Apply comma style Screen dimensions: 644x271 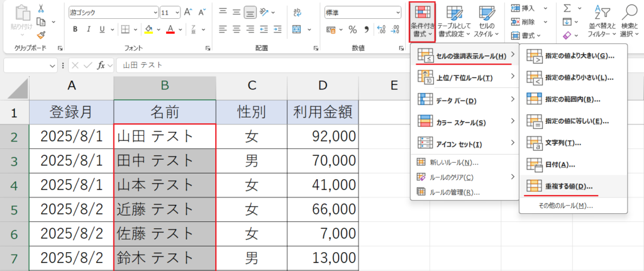pyautogui.click(x=367, y=30)
